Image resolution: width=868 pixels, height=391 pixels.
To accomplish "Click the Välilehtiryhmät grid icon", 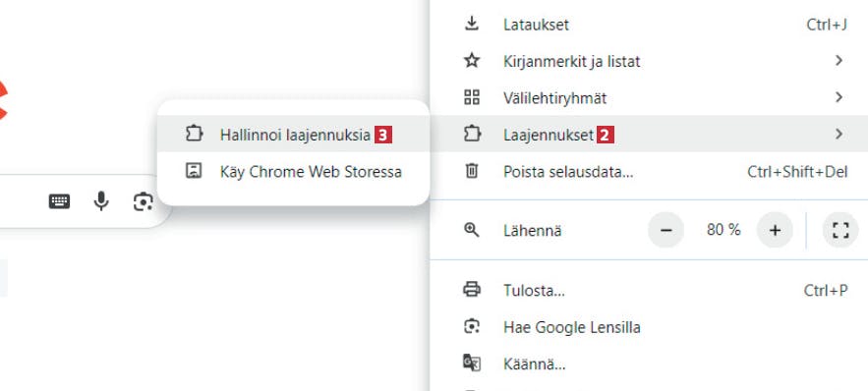I will tap(472, 98).
